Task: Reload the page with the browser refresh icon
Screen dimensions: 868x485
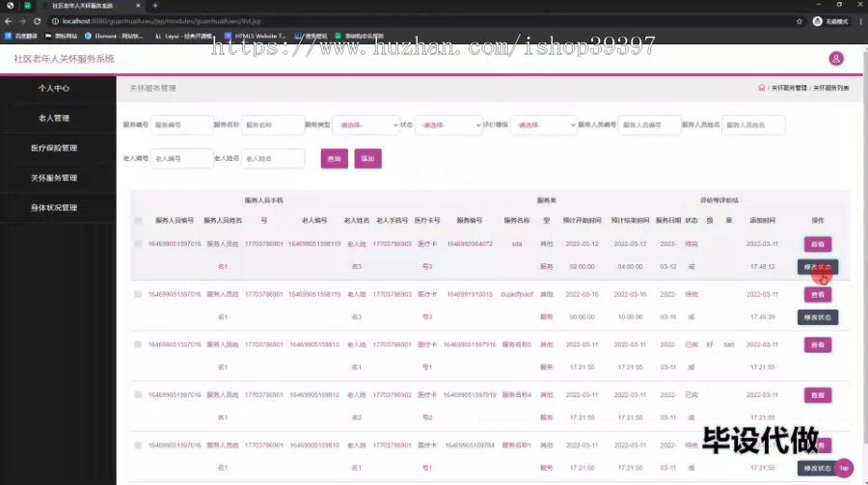Action: point(37,21)
